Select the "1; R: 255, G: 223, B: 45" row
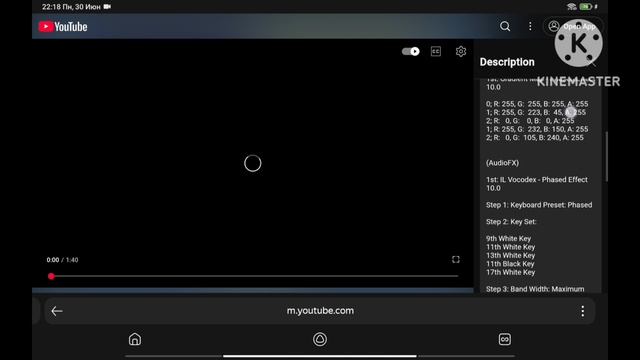The width and height of the screenshot is (640, 360). tap(536, 112)
